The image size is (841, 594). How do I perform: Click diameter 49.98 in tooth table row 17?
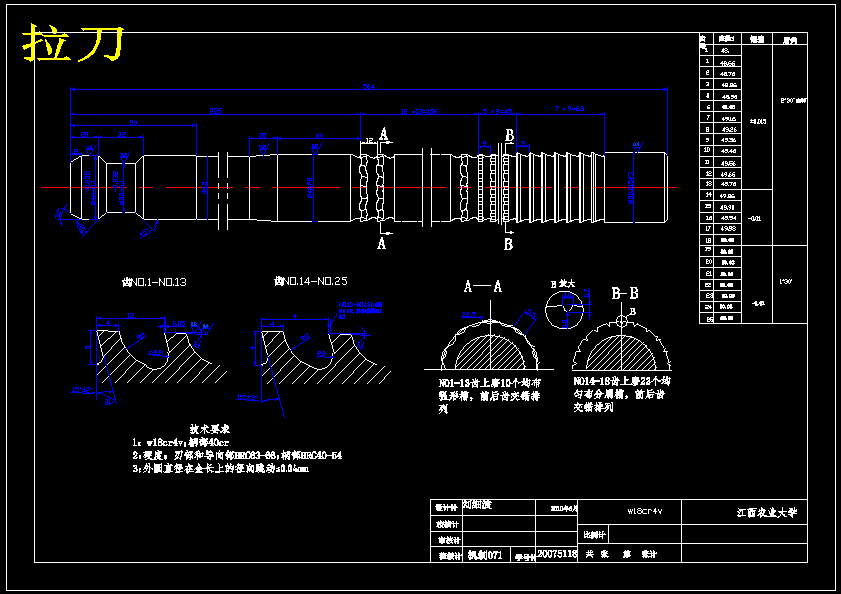[728, 229]
